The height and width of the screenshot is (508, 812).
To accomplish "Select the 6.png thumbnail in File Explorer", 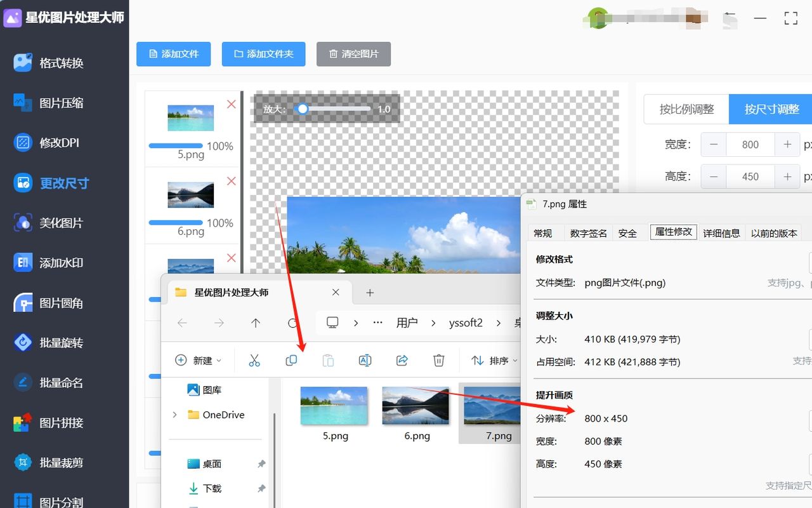I will 416,406.
